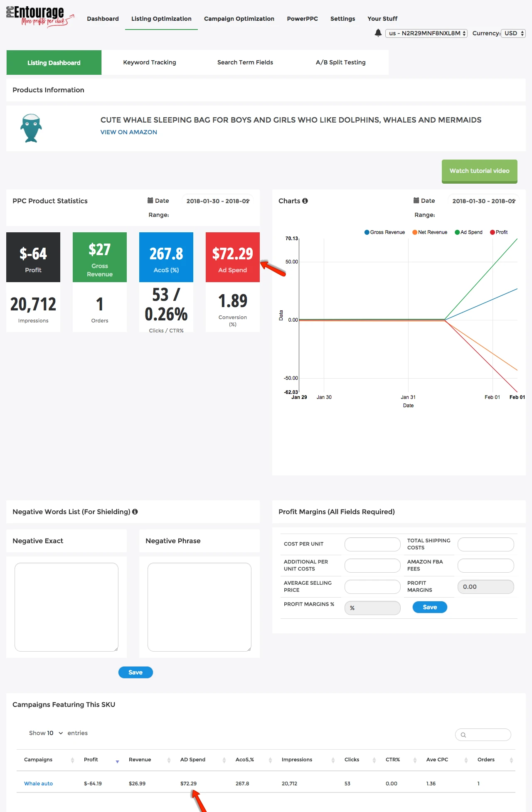
Task: Sort table by AcoS,% column arrows
Action: pyautogui.click(x=270, y=760)
